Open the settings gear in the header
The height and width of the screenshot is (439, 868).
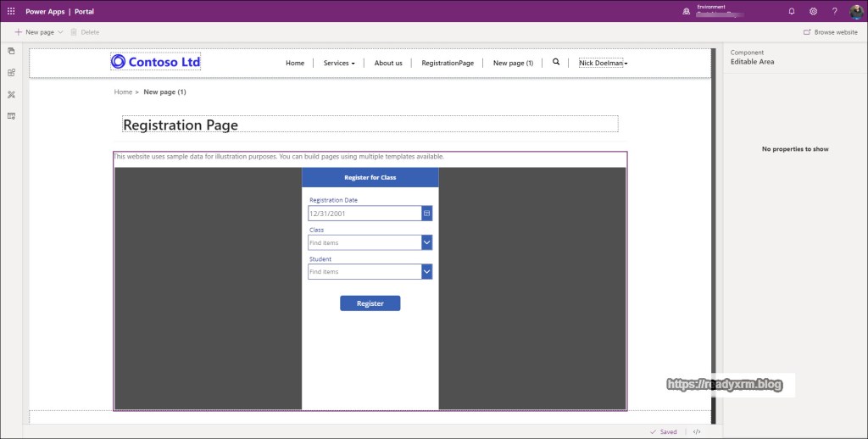pos(813,11)
